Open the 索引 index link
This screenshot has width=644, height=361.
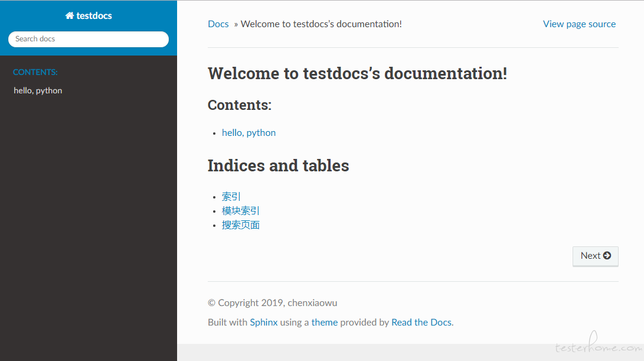[x=231, y=197]
